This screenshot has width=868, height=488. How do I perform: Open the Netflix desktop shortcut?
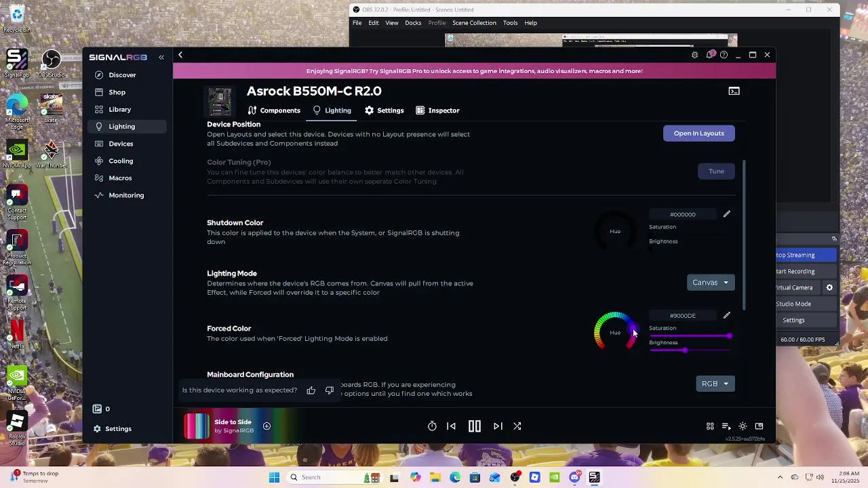(x=17, y=333)
